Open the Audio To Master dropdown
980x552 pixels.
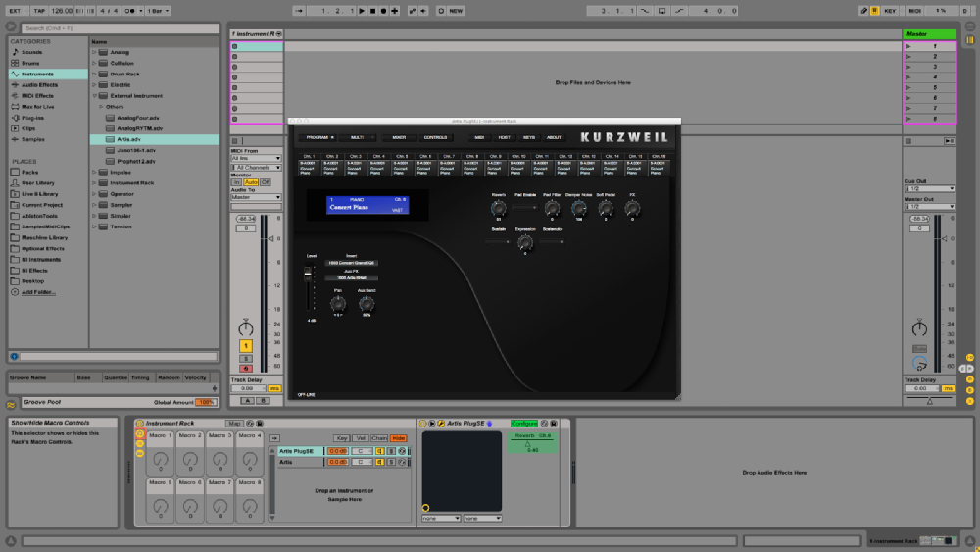point(256,197)
